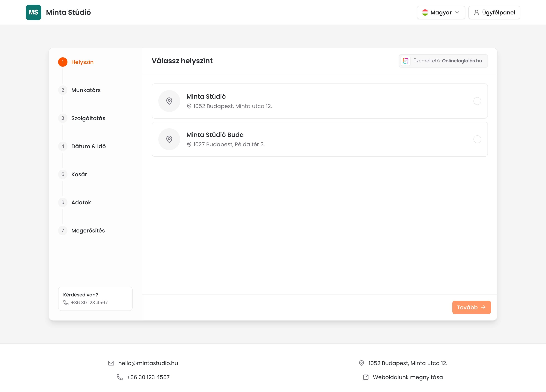Click the Minta Stúdió header title
This screenshot has height=392, width=546.
tap(68, 12)
